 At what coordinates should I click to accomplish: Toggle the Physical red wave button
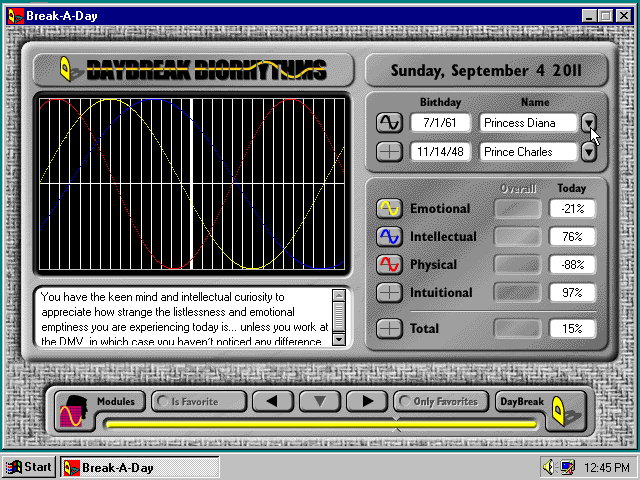tap(389, 264)
